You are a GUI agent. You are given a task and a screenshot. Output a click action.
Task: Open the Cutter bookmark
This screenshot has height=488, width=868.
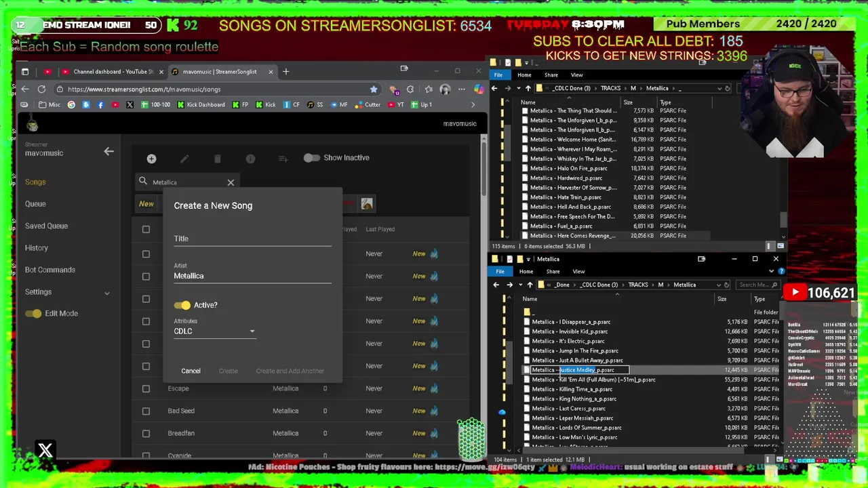368,104
